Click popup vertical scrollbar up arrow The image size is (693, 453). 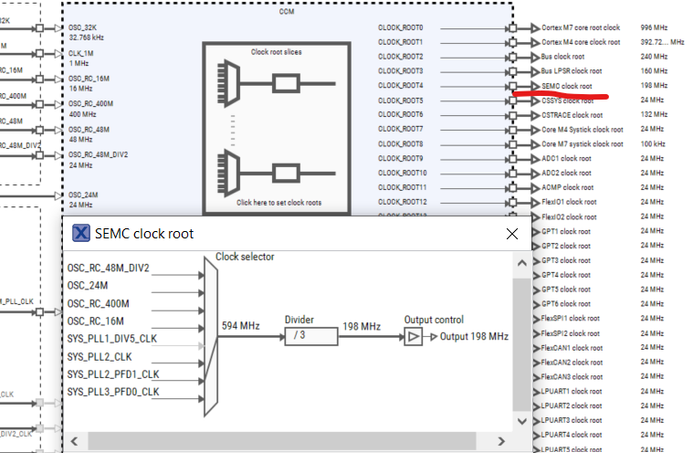pos(522,263)
